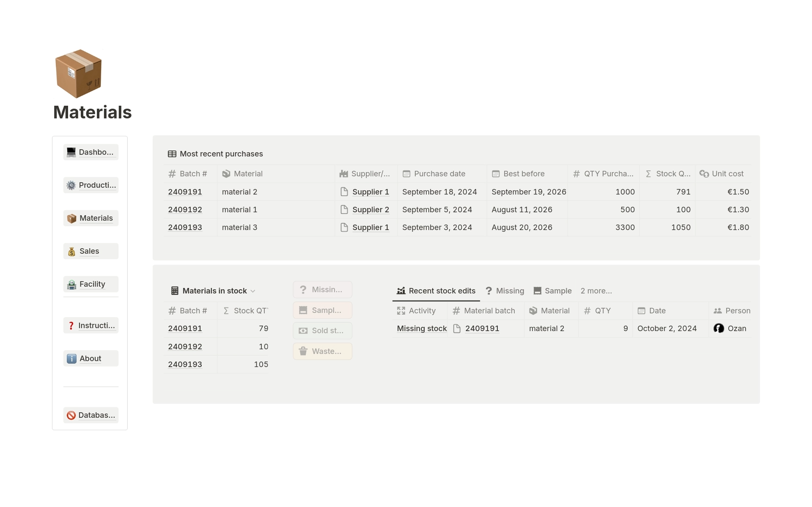Click batch 2409191 row entry

(x=184, y=191)
